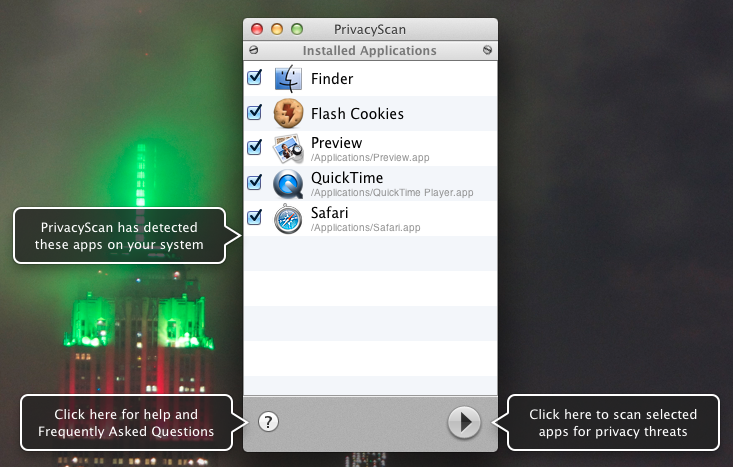The width and height of the screenshot is (733, 467).
Task: Uncheck the Finder checkbox
Action: point(255,77)
